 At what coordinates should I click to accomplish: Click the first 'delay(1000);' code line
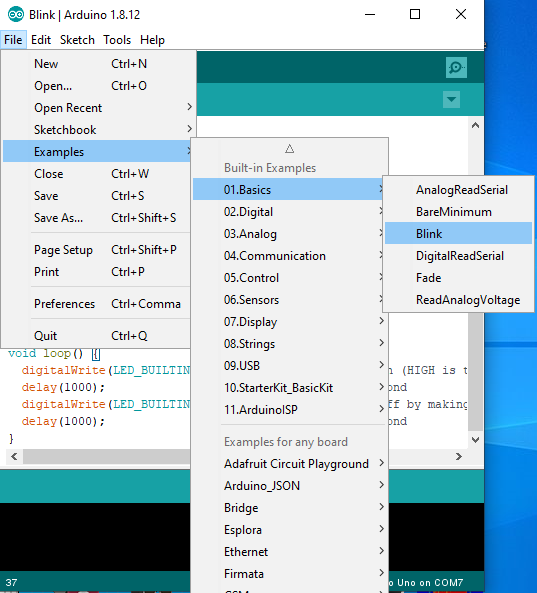click(x=63, y=387)
